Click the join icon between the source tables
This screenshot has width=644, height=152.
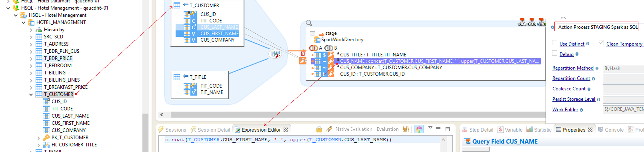275,54
